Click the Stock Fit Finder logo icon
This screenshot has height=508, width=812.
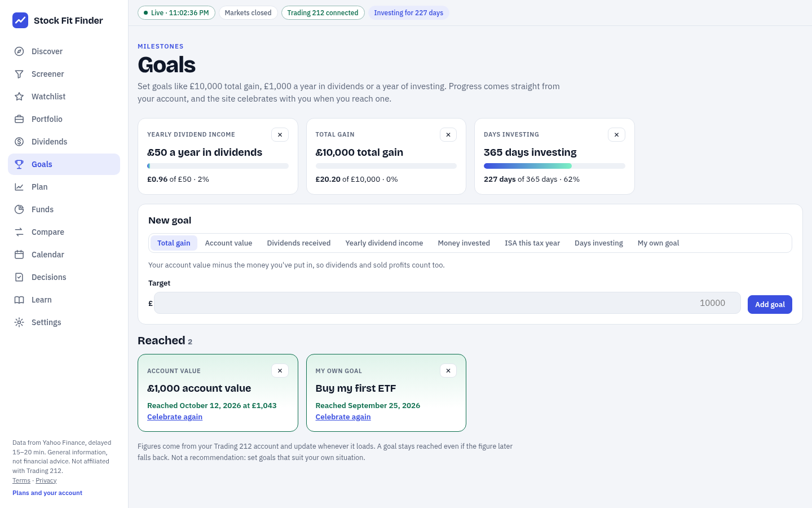point(20,20)
